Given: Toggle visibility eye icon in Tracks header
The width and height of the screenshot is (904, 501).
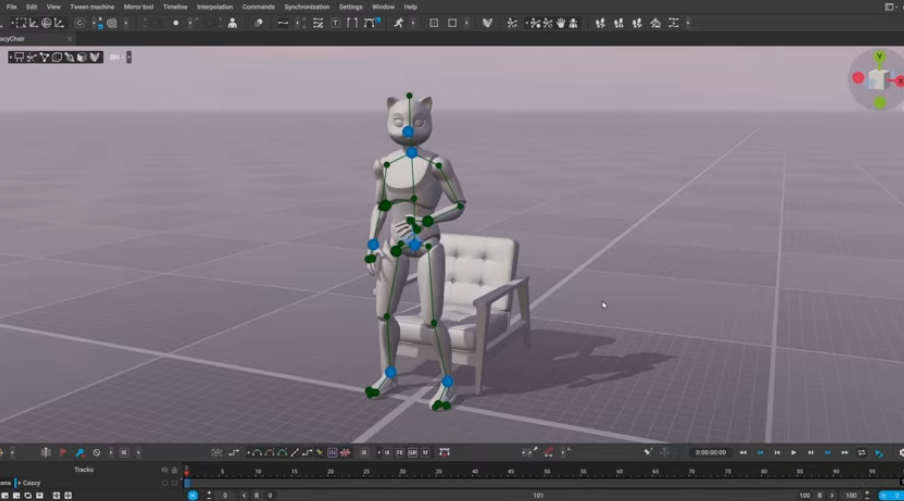Looking at the screenshot, I should (165, 470).
